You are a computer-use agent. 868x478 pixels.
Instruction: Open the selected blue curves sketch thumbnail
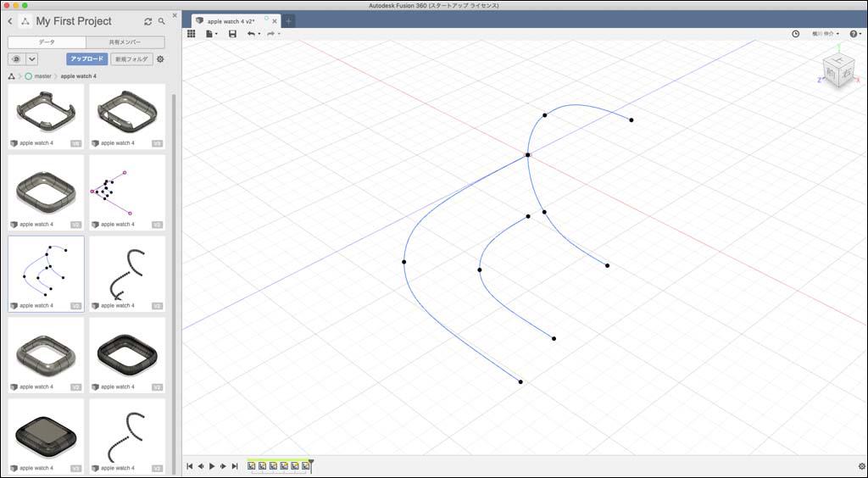pyautogui.click(x=46, y=274)
